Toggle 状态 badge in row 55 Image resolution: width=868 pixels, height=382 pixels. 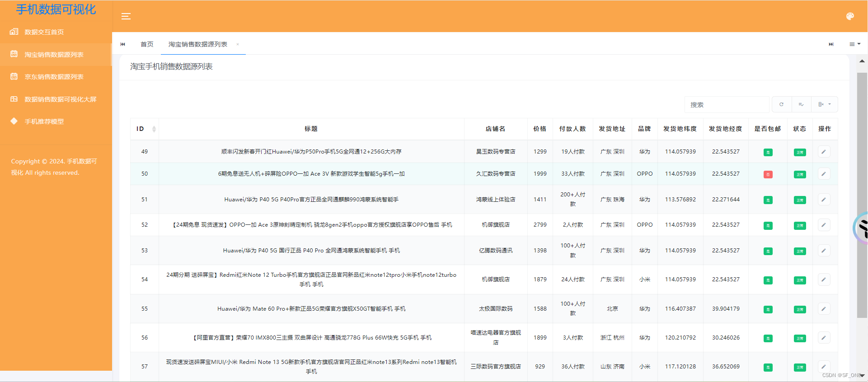click(800, 309)
